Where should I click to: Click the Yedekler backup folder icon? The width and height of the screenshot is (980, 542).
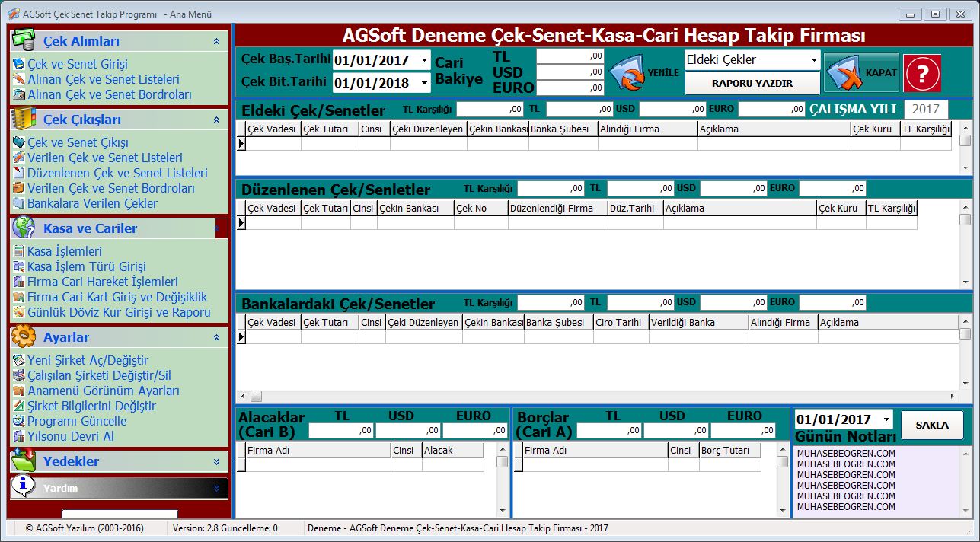click(x=23, y=460)
